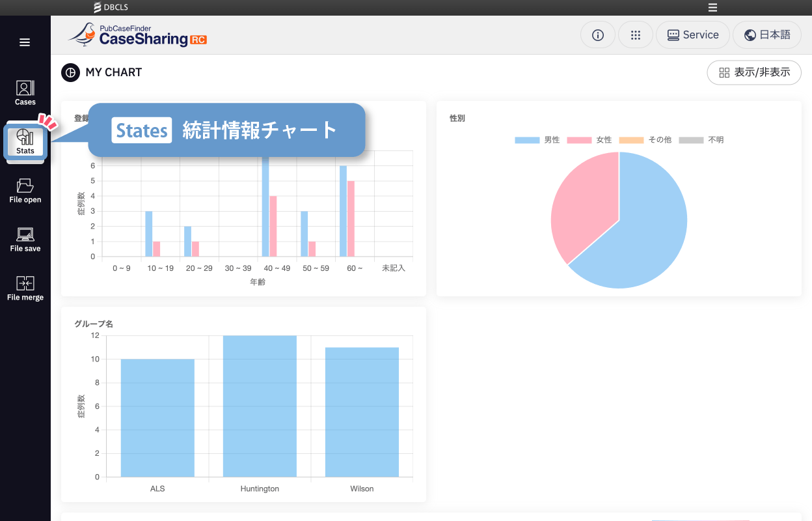The image size is (812, 521).
Task: Open the apps grid icon
Action: (x=636, y=35)
